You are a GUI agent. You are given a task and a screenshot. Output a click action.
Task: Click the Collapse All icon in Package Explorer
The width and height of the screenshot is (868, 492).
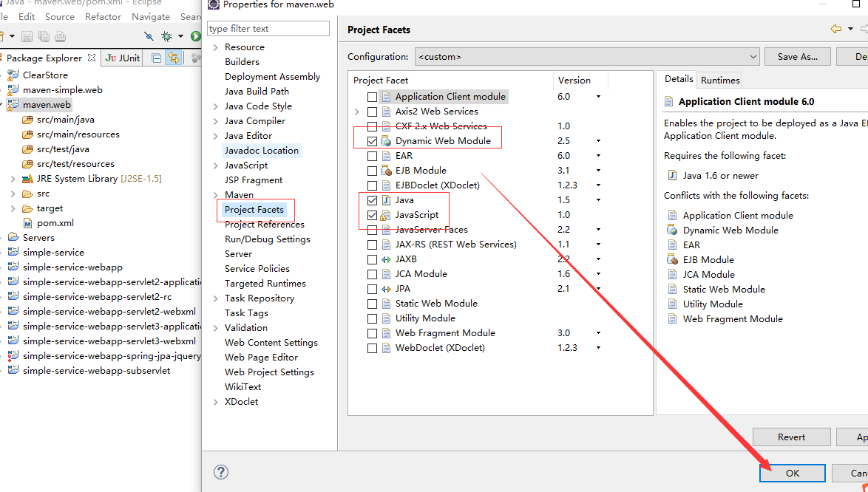157,58
